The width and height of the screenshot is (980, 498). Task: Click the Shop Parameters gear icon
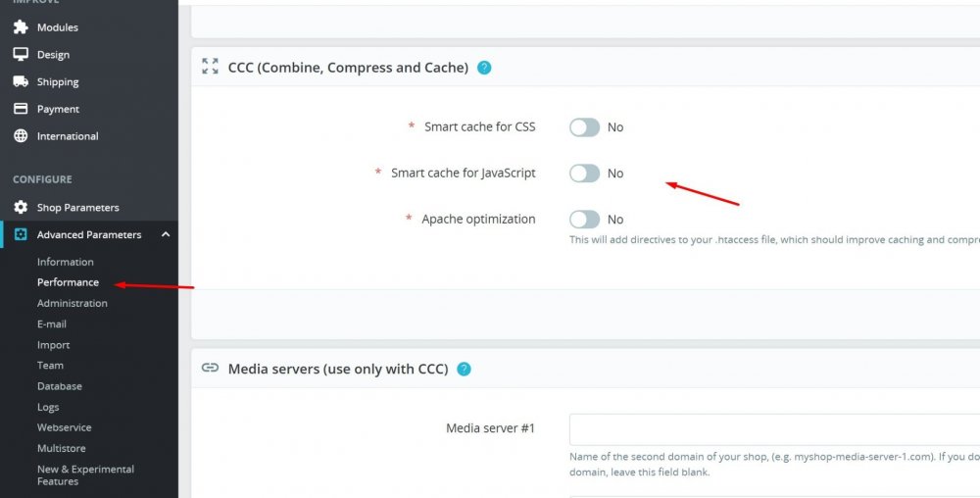click(20, 208)
